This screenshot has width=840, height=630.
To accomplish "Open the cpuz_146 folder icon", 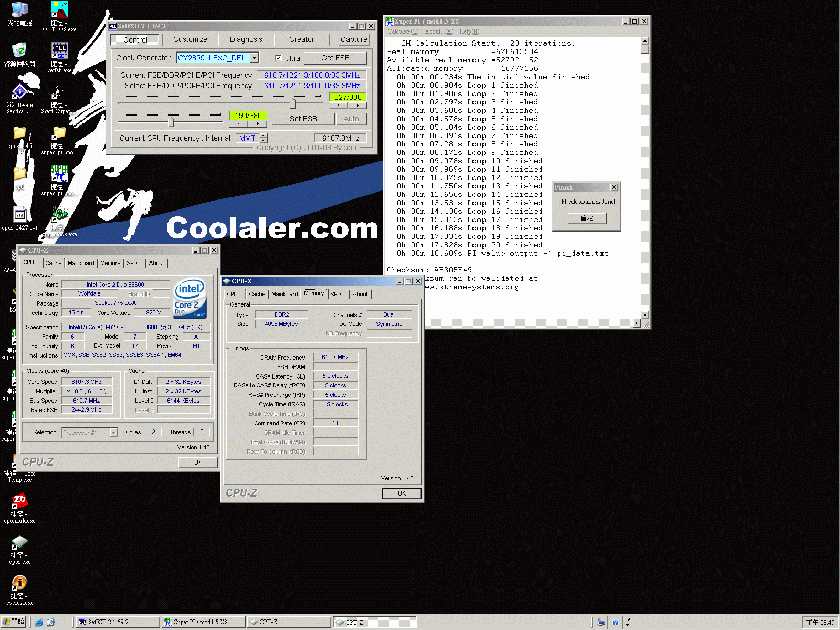I will pos(19,132).
